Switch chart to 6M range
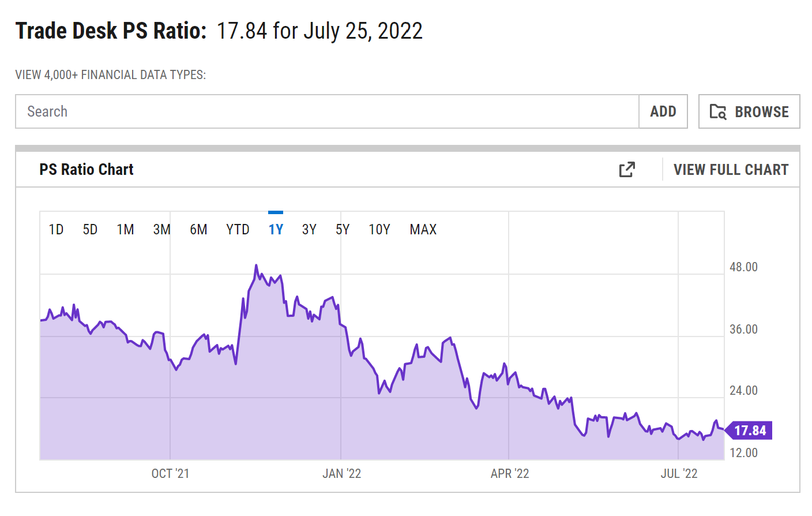812x516 pixels. tap(198, 230)
